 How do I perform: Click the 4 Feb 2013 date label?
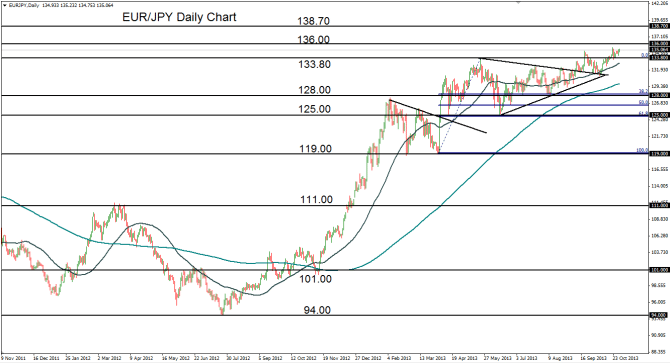(399, 358)
